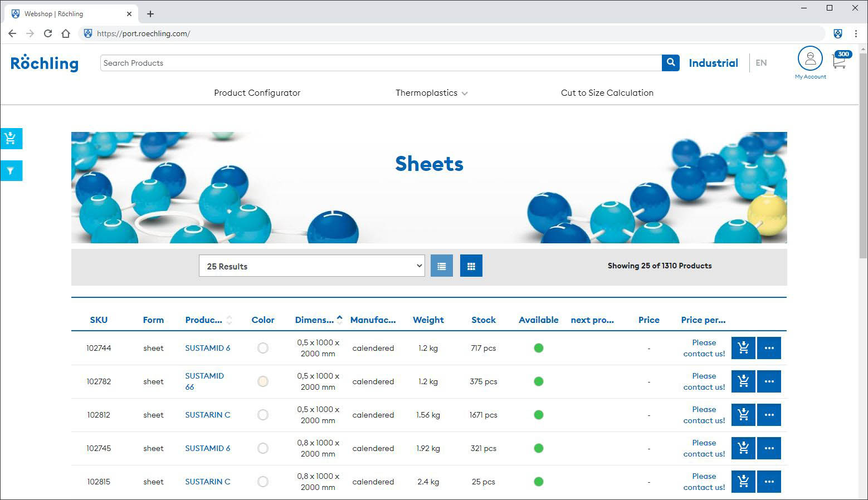
Task: Open more options for SKU 102812
Action: click(769, 415)
